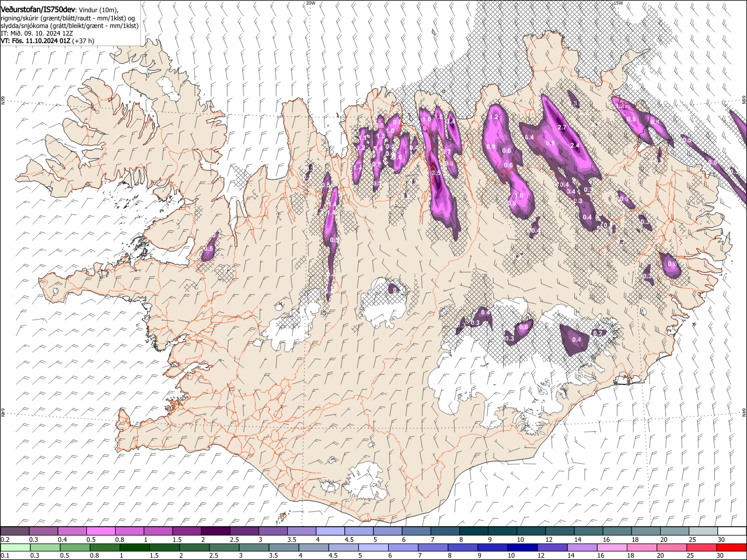Click the 'IT: Mið. 09. 10. 2024 12Z' line
This screenshot has width=747, height=560.
(x=37, y=33)
